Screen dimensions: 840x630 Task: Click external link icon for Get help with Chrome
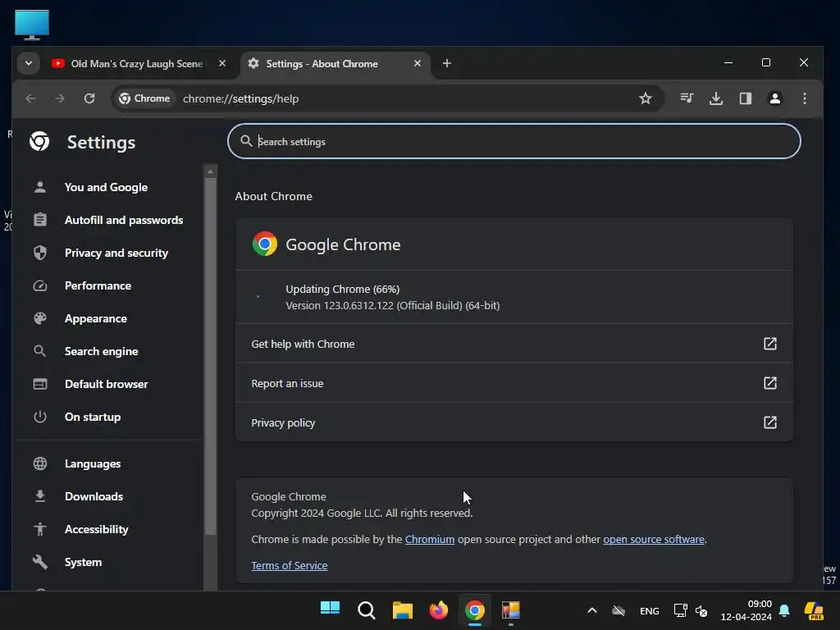(x=769, y=344)
